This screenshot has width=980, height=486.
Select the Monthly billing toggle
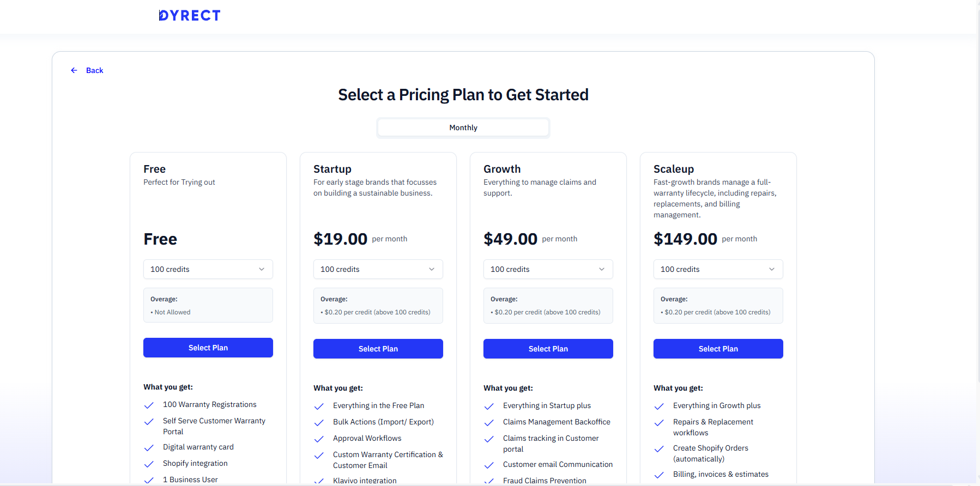[463, 127]
